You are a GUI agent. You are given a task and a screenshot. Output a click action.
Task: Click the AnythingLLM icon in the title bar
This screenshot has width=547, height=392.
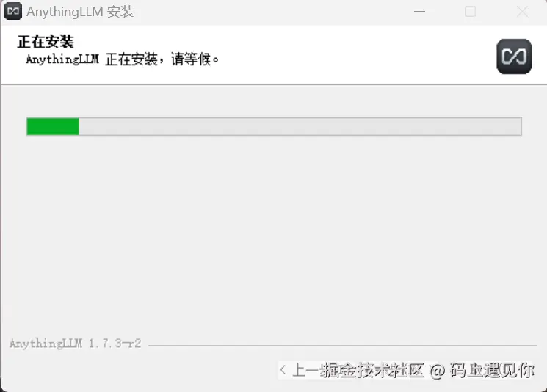click(x=13, y=11)
